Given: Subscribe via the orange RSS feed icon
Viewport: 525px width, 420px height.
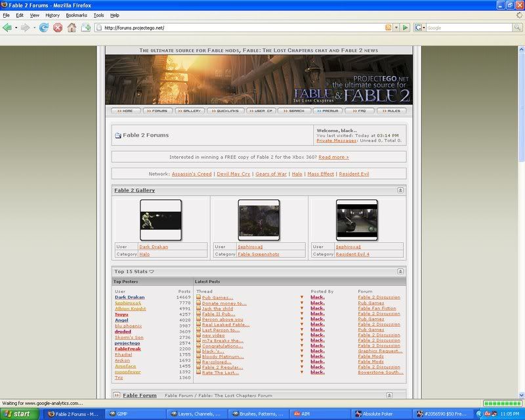Looking at the screenshot, I should tap(388, 28).
